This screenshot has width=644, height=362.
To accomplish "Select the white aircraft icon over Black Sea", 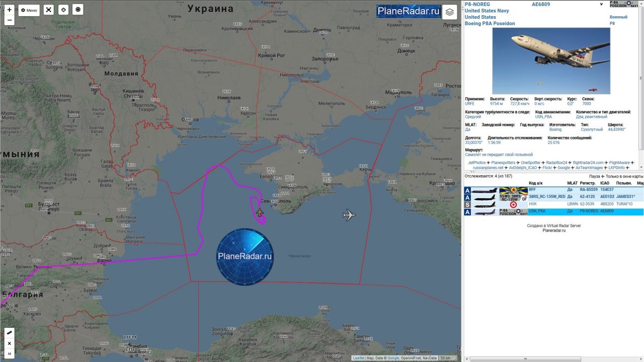I will (x=349, y=215).
